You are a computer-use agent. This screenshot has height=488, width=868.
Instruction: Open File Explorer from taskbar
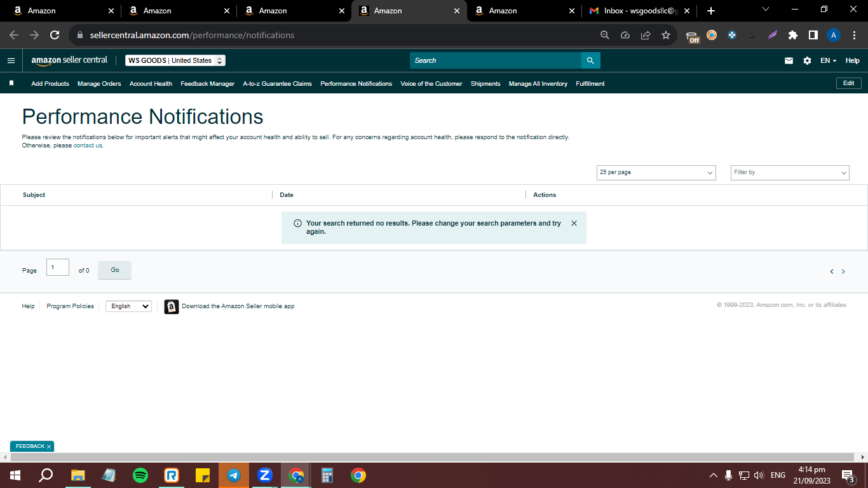(78, 475)
